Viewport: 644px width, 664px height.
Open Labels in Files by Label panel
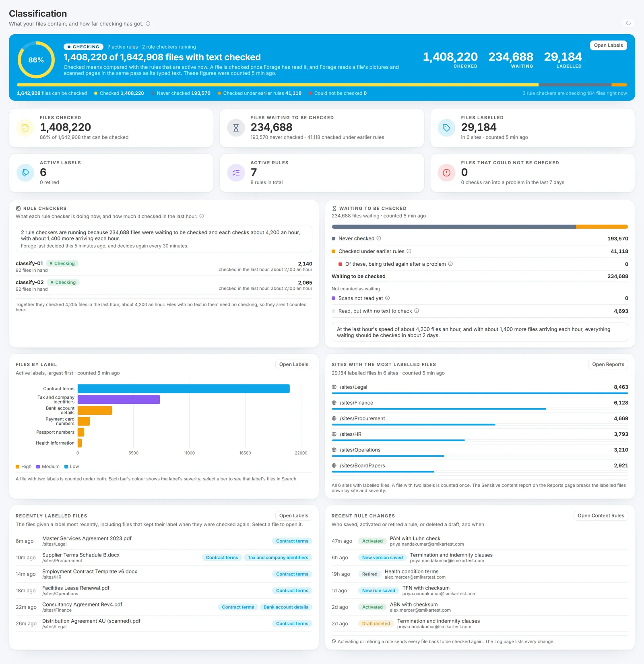294,364
